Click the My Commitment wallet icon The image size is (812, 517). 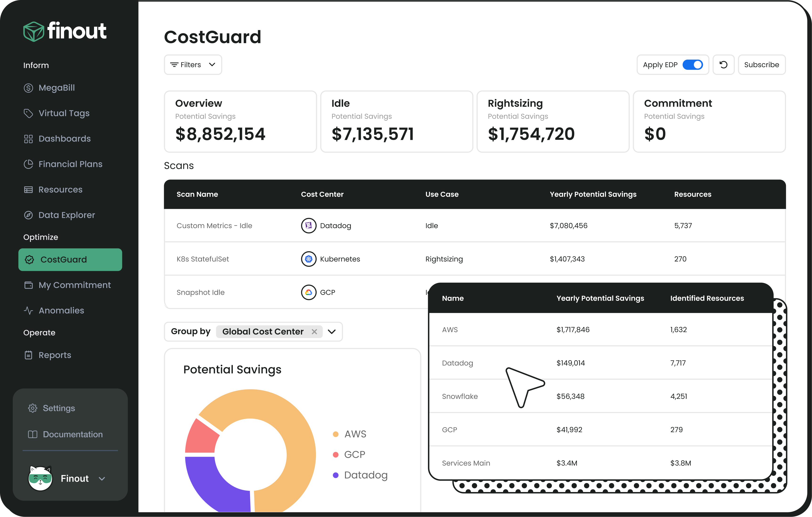(28, 285)
